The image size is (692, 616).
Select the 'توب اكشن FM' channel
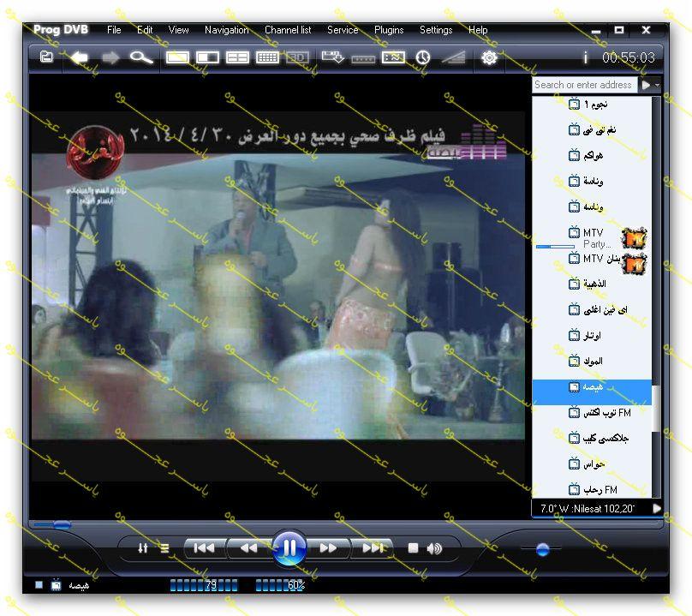[593, 413]
